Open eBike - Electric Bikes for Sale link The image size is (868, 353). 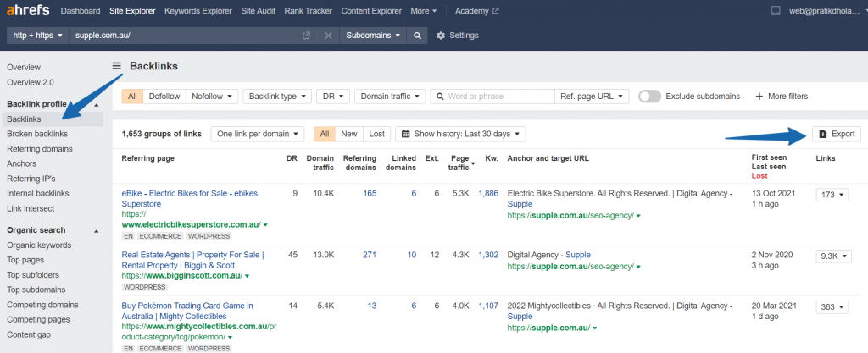[x=189, y=198]
